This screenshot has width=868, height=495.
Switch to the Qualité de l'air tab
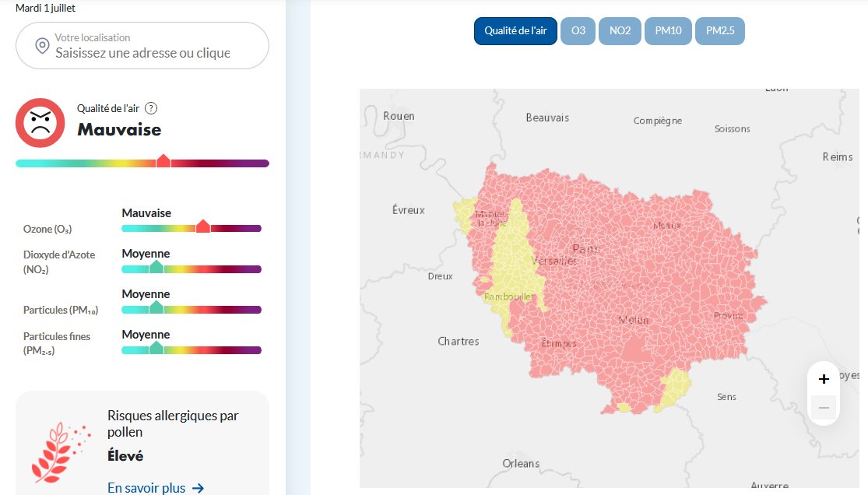click(x=515, y=31)
